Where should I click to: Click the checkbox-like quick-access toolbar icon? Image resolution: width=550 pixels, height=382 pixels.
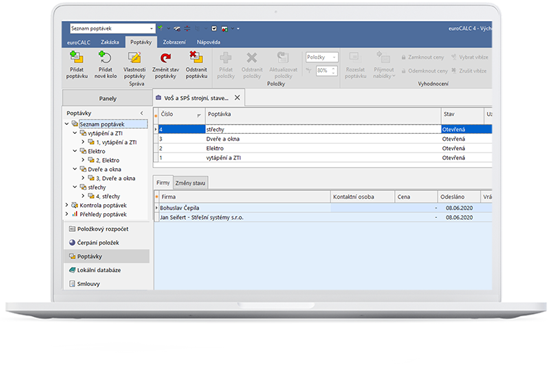[214, 28]
